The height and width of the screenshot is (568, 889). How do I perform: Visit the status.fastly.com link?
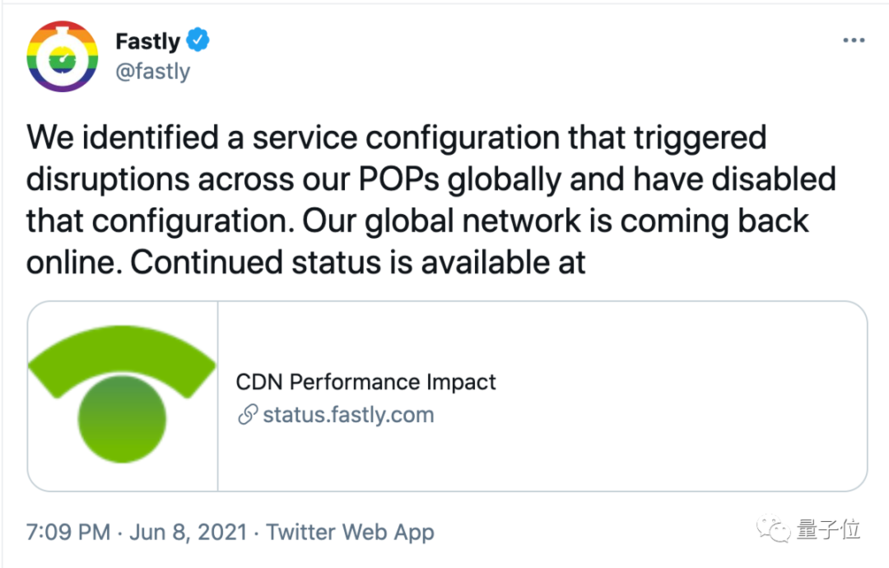pos(348,414)
